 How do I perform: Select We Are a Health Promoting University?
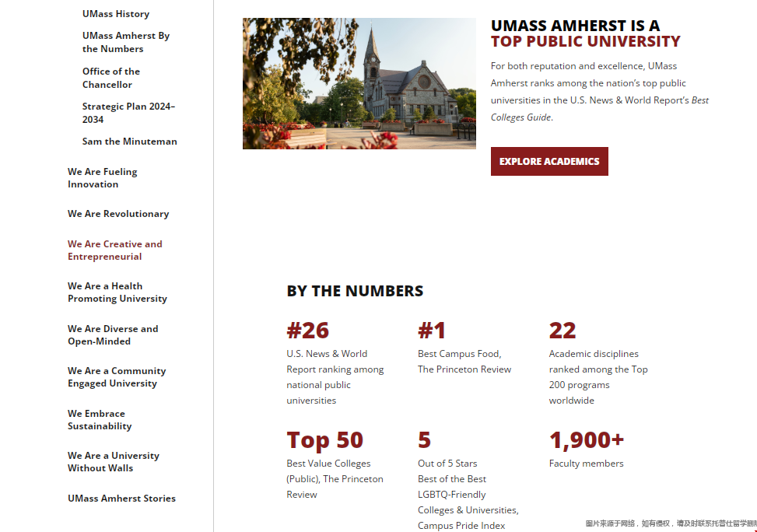tap(117, 292)
